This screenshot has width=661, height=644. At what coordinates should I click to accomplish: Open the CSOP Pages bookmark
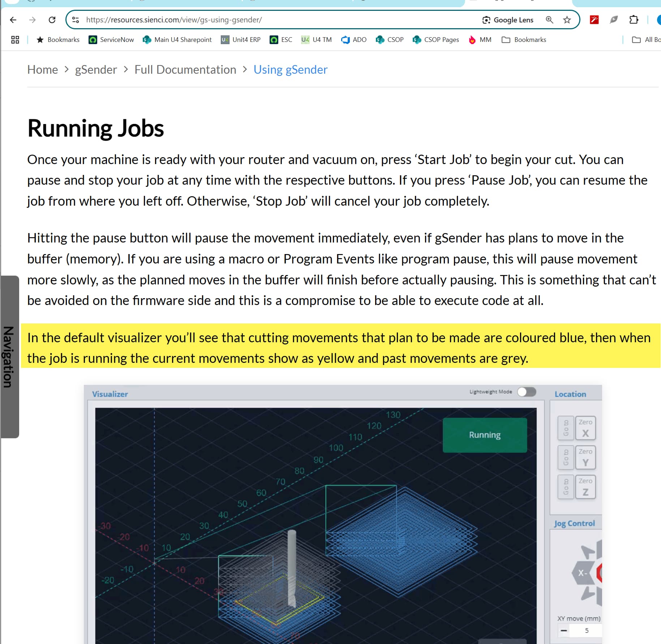point(435,40)
